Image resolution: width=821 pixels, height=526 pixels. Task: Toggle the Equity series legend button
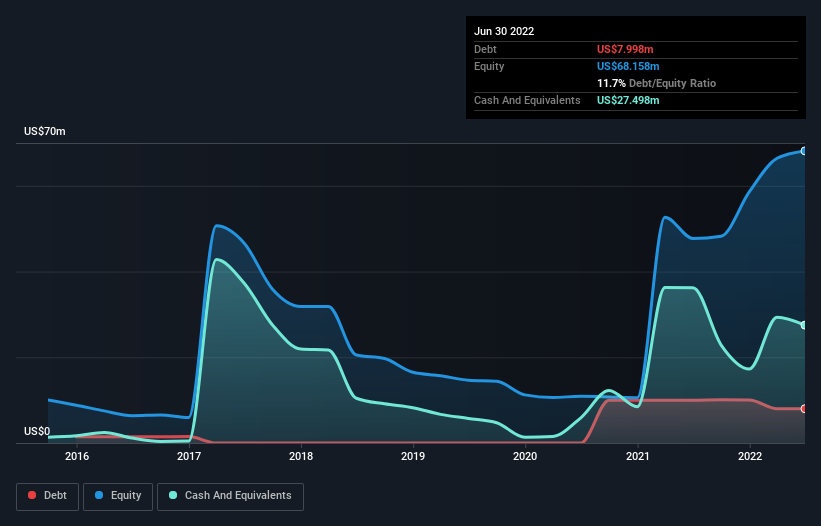[118, 496]
